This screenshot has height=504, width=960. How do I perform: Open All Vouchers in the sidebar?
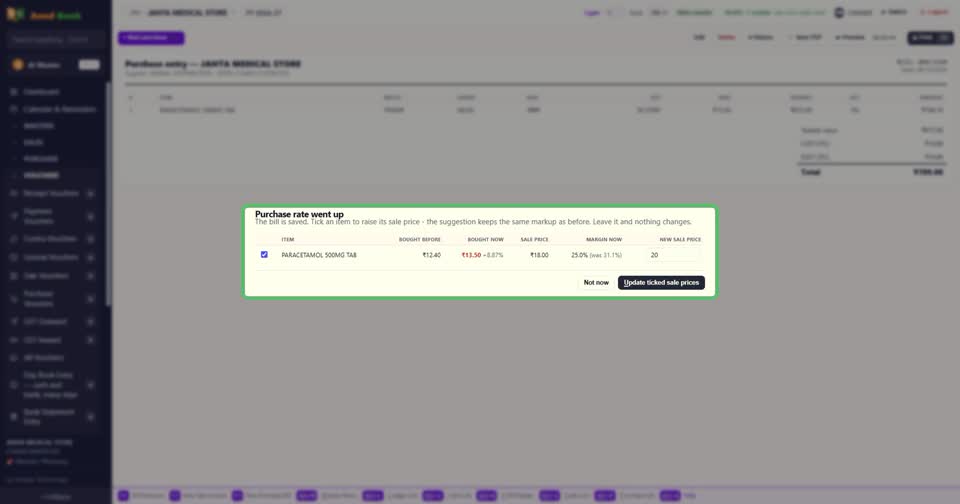tap(43, 358)
